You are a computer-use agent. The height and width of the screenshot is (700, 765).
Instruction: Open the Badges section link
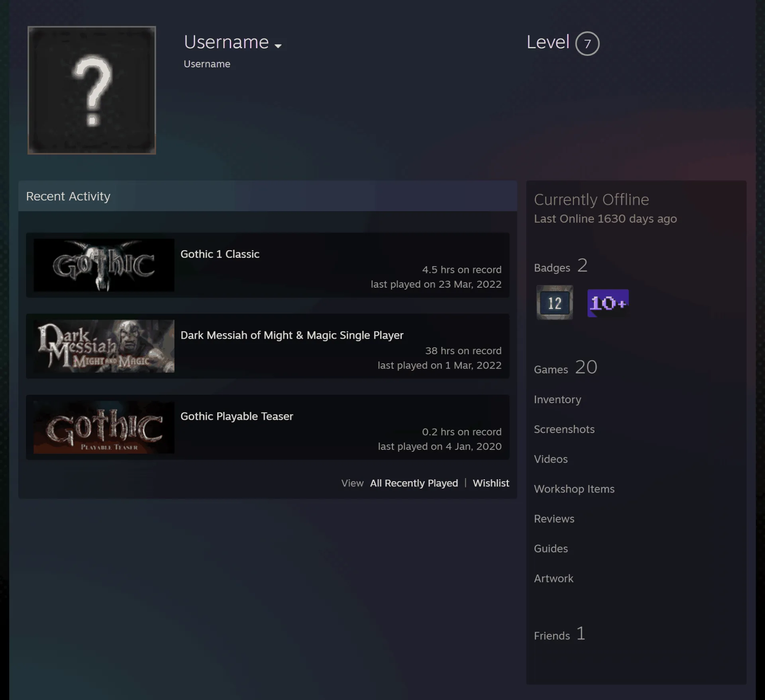(561, 266)
